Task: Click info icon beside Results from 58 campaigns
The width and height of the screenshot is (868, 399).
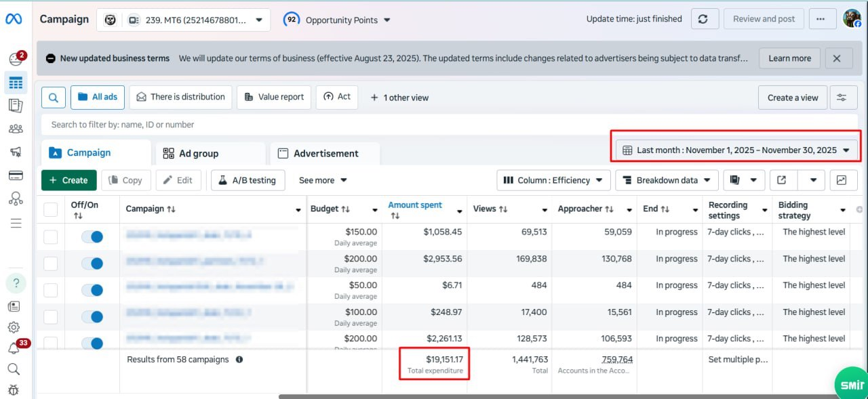Action: pyautogui.click(x=239, y=360)
